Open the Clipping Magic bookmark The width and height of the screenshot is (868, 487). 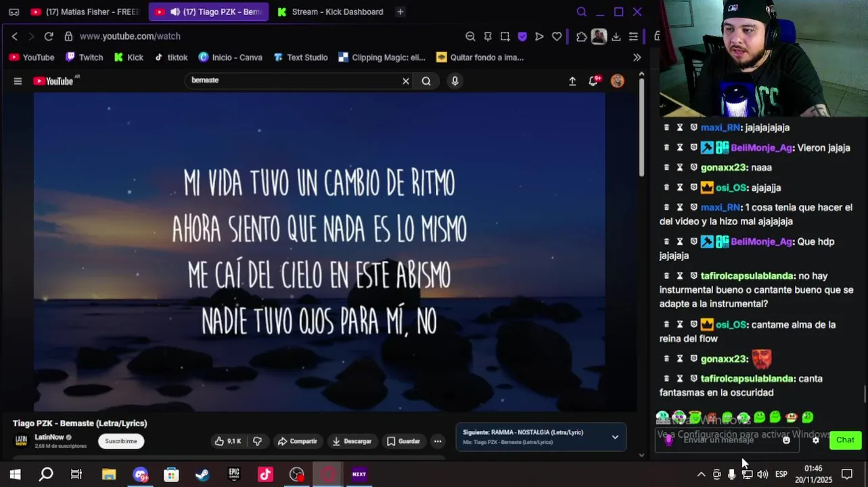(382, 57)
